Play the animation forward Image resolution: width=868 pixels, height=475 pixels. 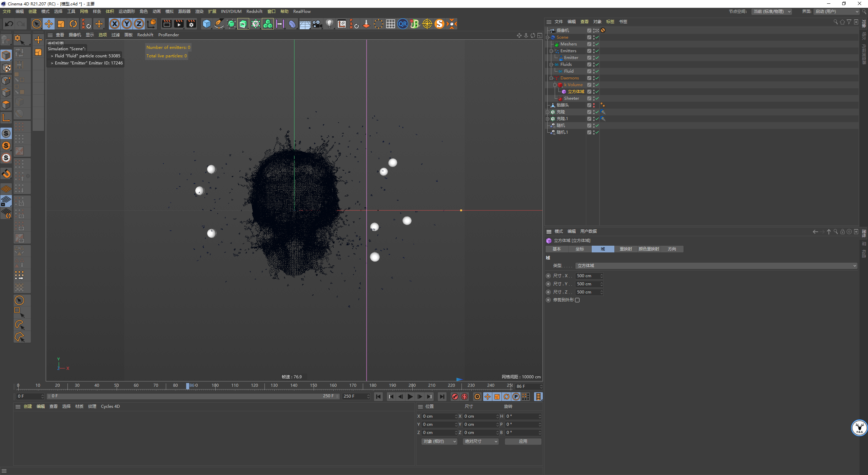[410, 397]
